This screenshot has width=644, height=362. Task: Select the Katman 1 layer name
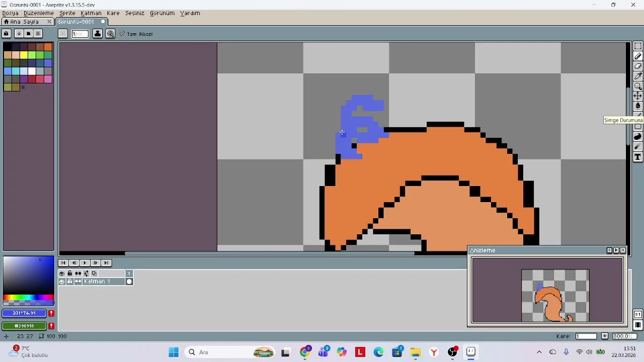104,282
